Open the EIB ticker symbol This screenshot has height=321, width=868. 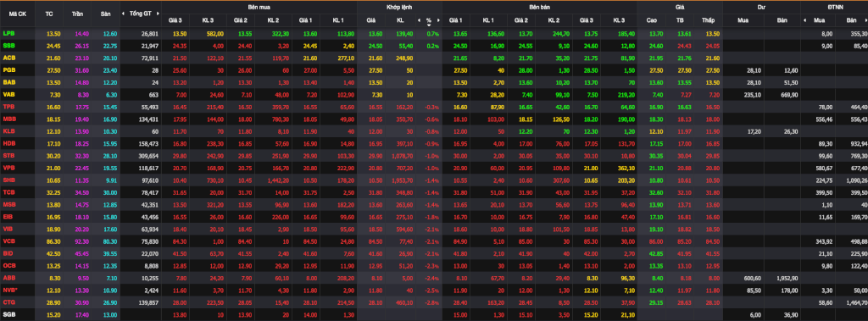click(8, 216)
